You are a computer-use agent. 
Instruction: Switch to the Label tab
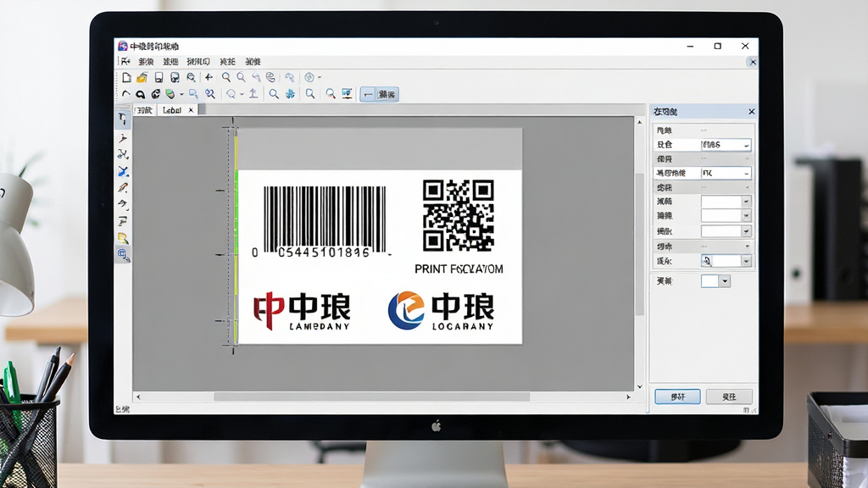172,110
